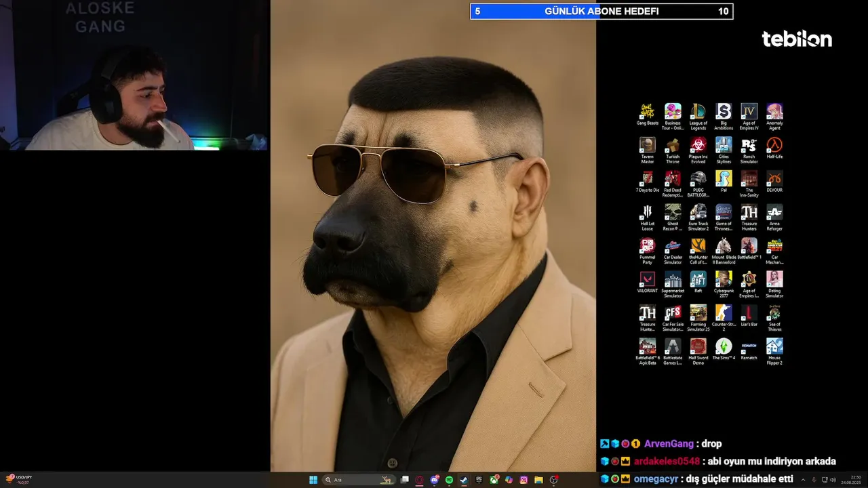Launch Half Sword Demo from desktop

coord(698,352)
